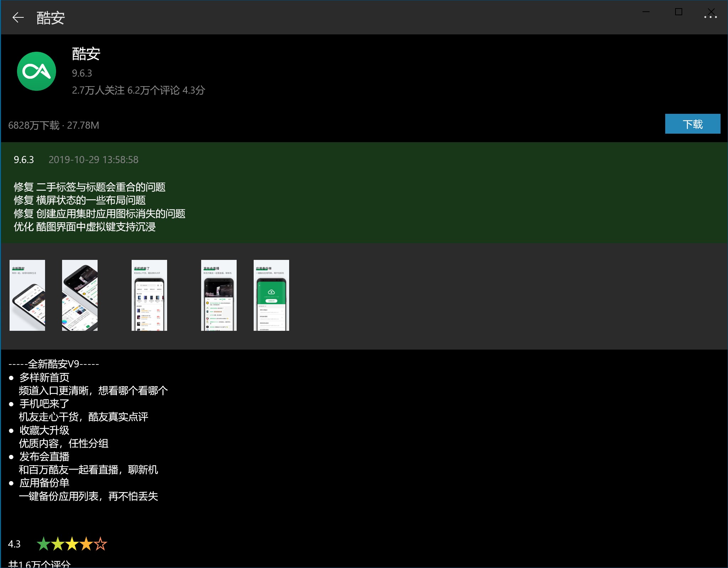Screen dimensions: 728x568
Task: Click the second yellow rating star
Action: click(58, 544)
